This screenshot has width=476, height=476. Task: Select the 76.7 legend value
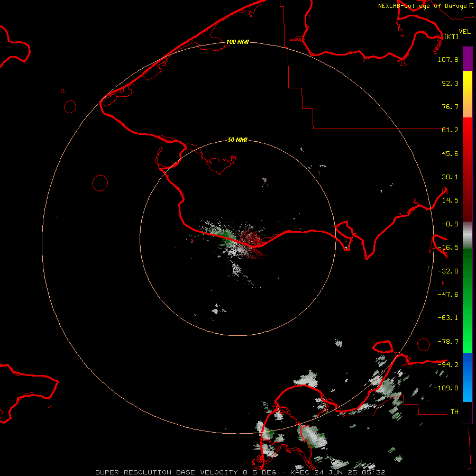coord(450,106)
